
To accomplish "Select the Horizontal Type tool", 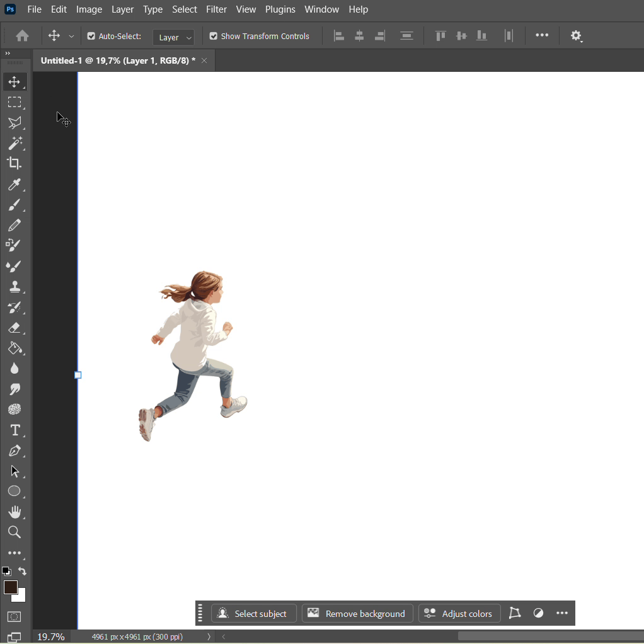I will click(14, 430).
